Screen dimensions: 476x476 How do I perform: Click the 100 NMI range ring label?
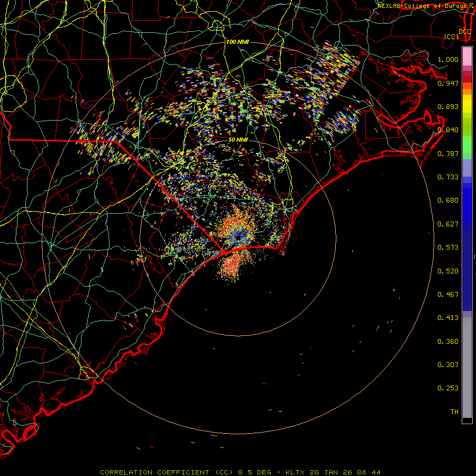(237, 42)
